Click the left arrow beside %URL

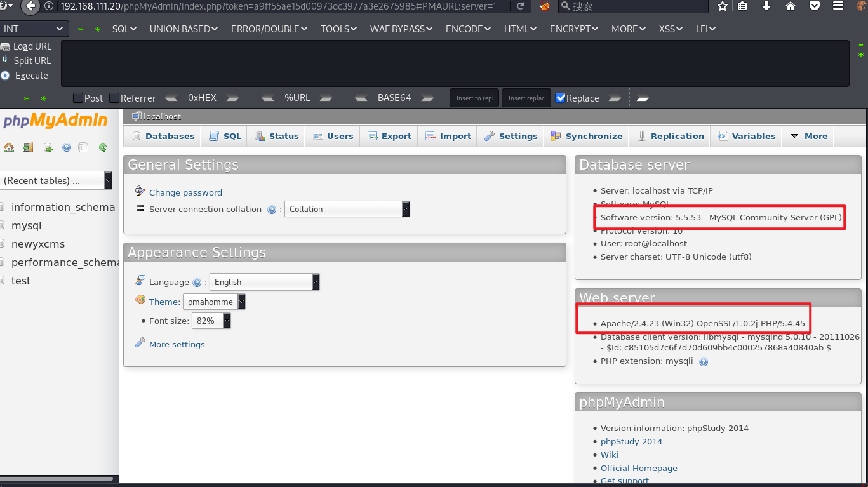pyautogui.click(x=268, y=98)
